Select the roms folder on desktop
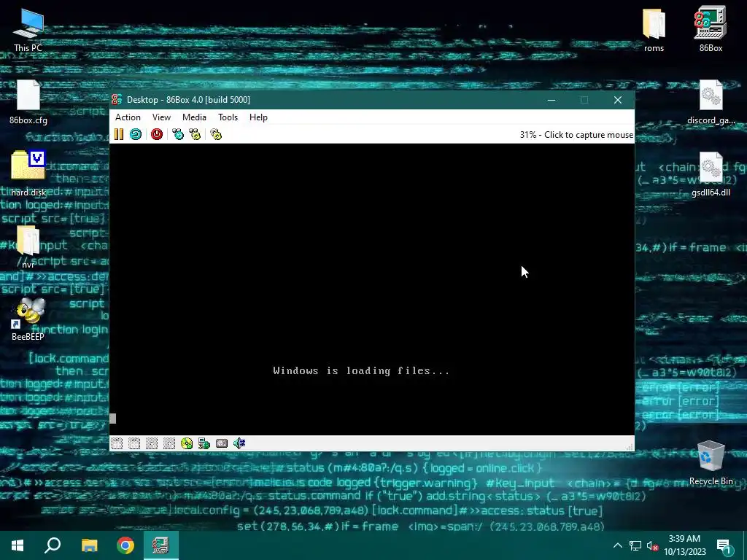The width and height of the screenshot is (747, 560). (x=654, y=29)
